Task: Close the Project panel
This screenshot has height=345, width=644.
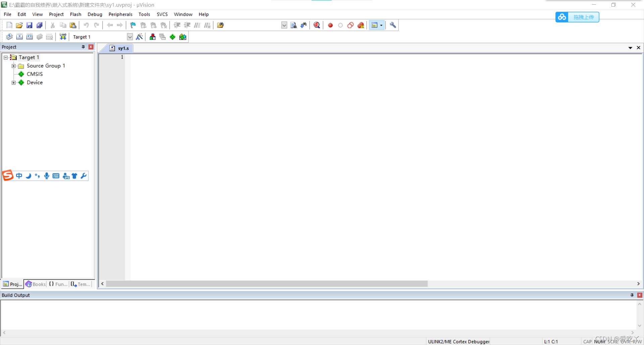Action: pos(91,47)
